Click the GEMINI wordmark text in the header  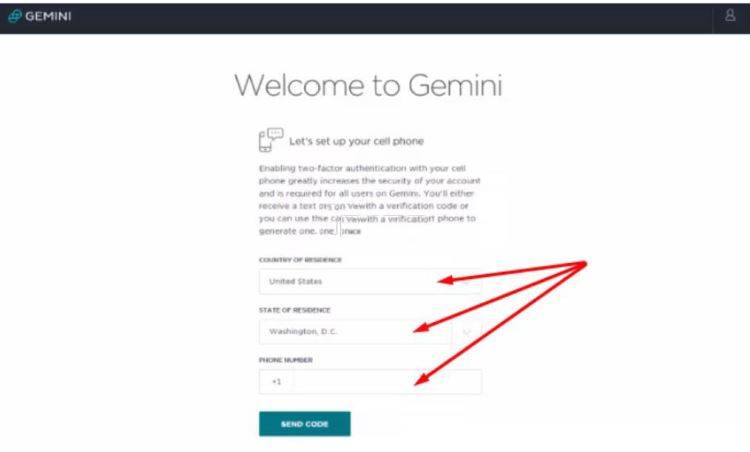click(x=48, y=16)
